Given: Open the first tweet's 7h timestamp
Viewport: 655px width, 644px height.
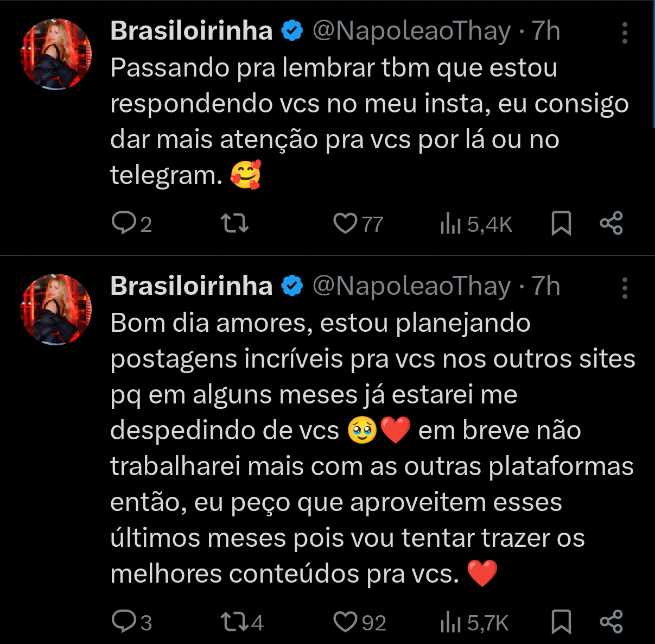Looking at the screenshot, I should tap(545, 31).
